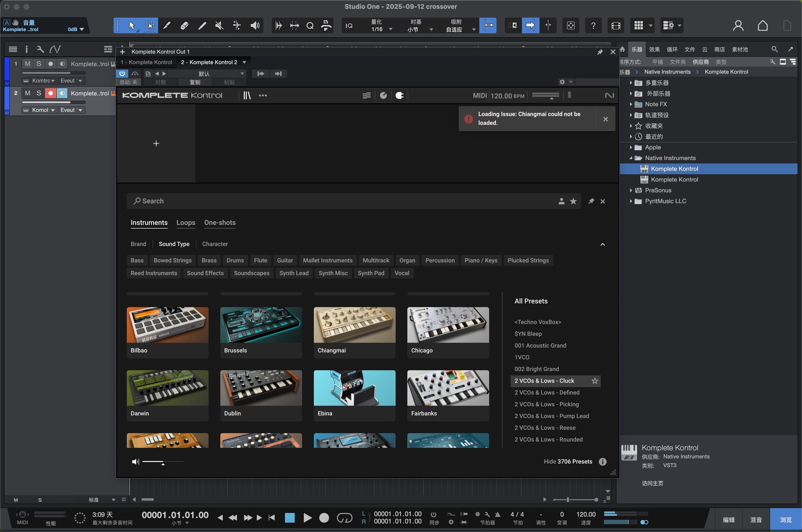
Task: Select the Paint (pencil) tool
Action: click(202, 25)
